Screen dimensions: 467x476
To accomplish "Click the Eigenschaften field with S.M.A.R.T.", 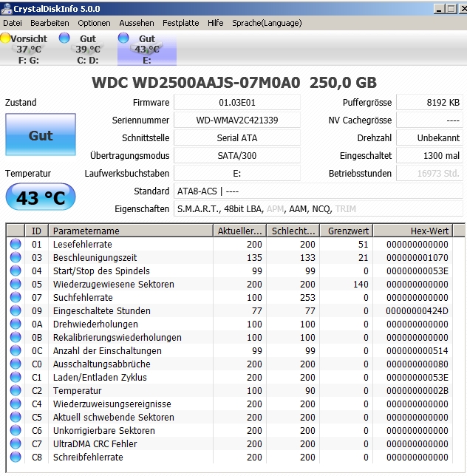I will click(318, 209).
